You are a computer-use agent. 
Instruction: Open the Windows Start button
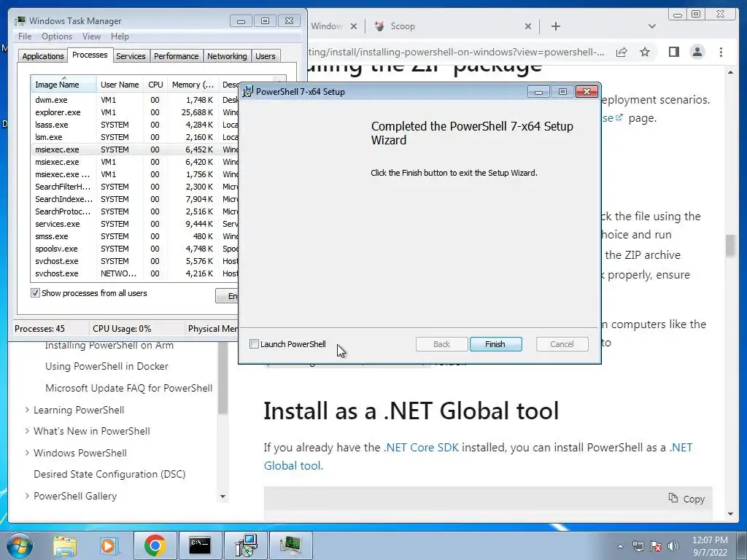coord(18,545)
